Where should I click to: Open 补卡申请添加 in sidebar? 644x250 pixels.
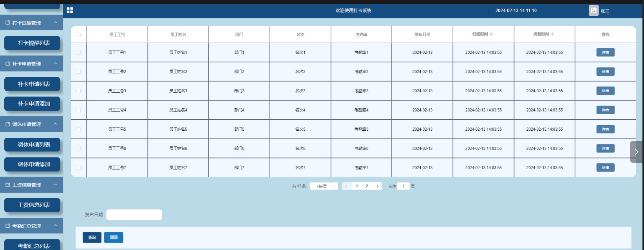click(32, 104)
